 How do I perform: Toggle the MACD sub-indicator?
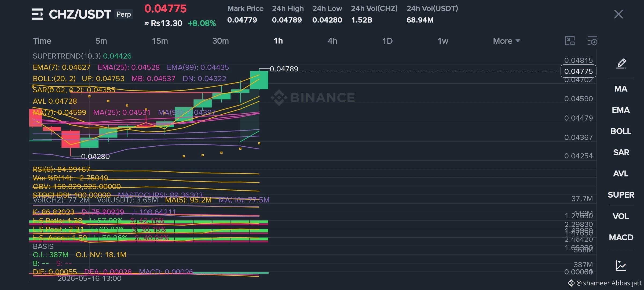pos(621,237)
